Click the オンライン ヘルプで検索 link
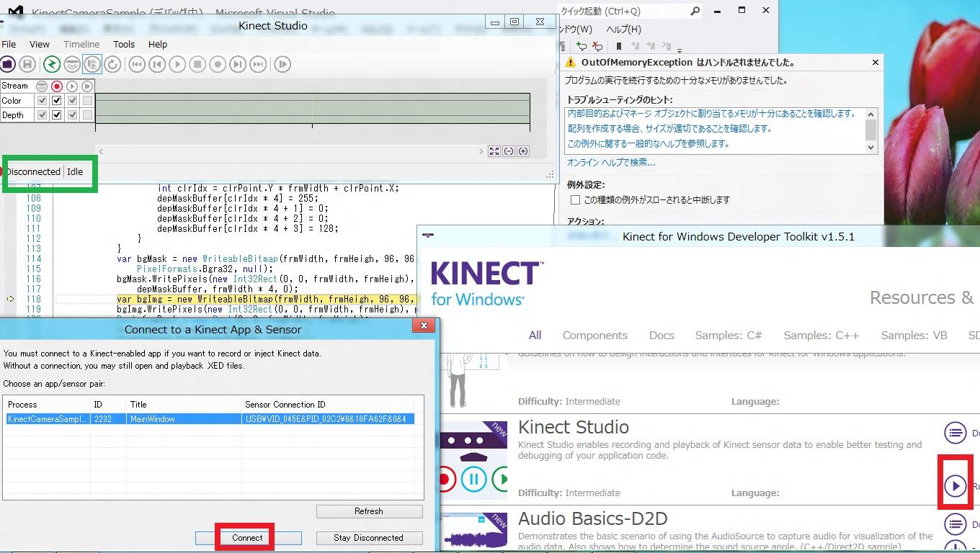Screen dimensions: 980x553 point(611,163)
